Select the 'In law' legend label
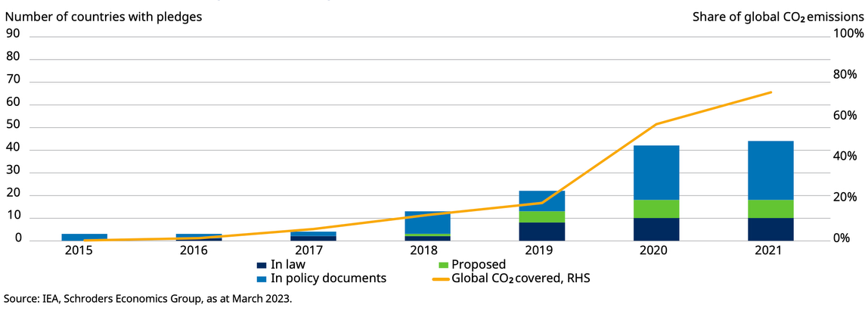Viewport: 868px width, 311px height. 287,265
